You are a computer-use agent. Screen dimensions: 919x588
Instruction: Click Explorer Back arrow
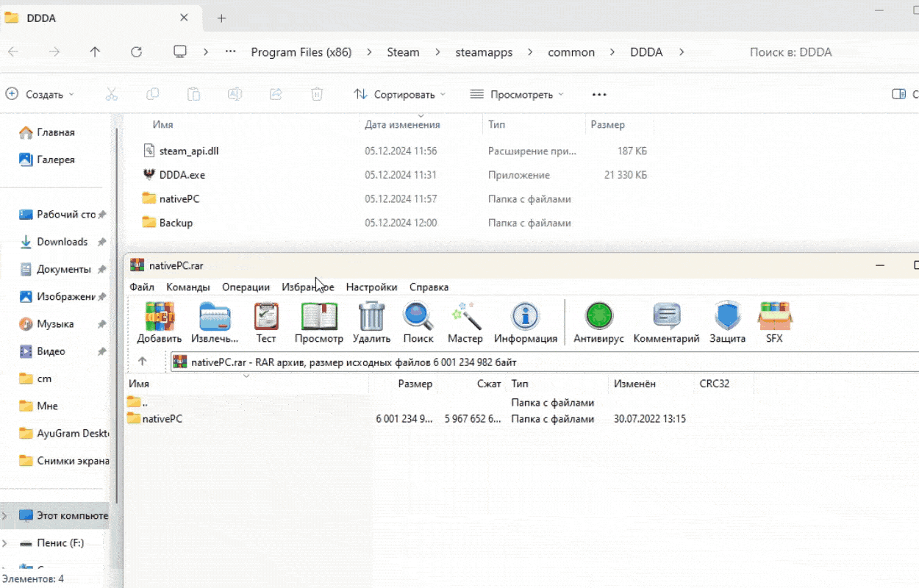tap(13, 52)
